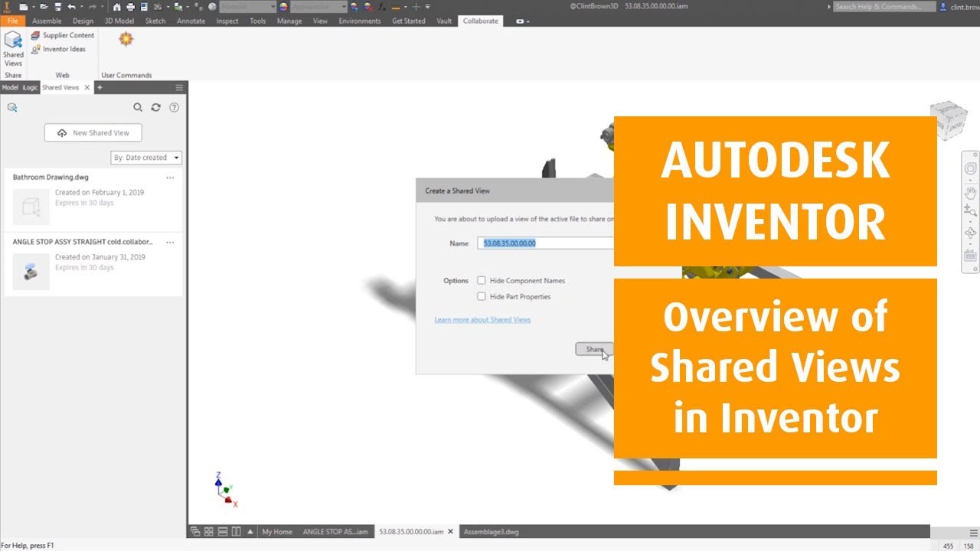Close the 53.08.35.00.00.00.iam document tab
The width and height of the screenshot is (980, 551).
451,531
